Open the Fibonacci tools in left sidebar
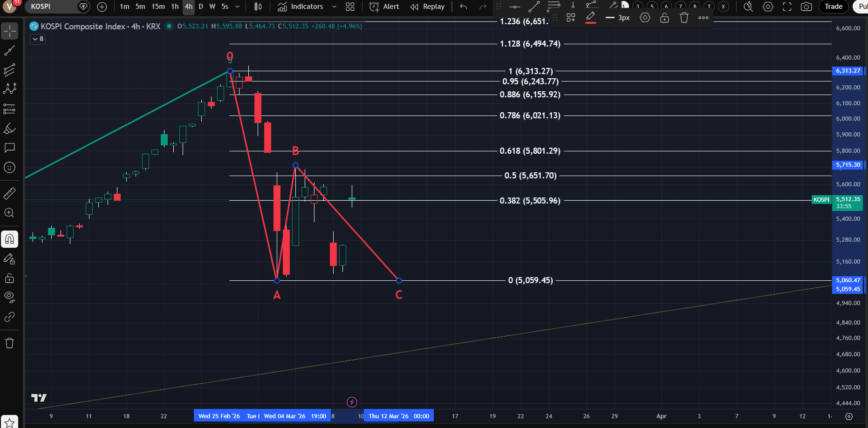Screen dimensions: 868x428 [9, 70]
